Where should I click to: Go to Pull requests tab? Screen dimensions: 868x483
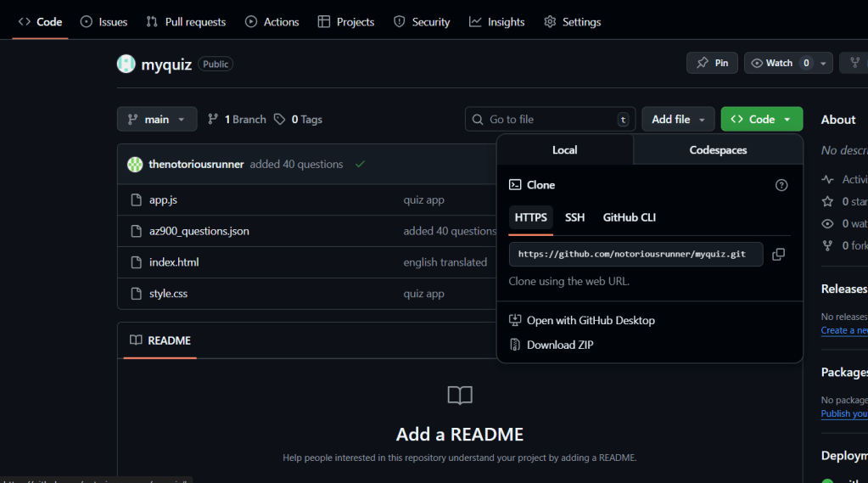pyautogui.click(x=186, y=21)
